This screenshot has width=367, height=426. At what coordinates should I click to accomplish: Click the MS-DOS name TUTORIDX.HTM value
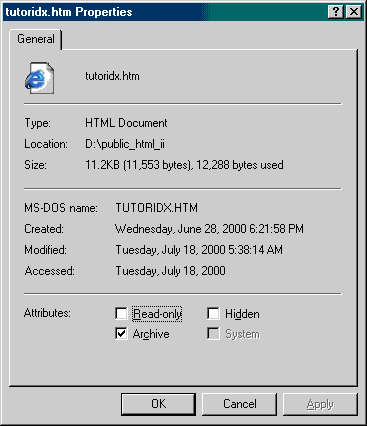tap(157, 208)
